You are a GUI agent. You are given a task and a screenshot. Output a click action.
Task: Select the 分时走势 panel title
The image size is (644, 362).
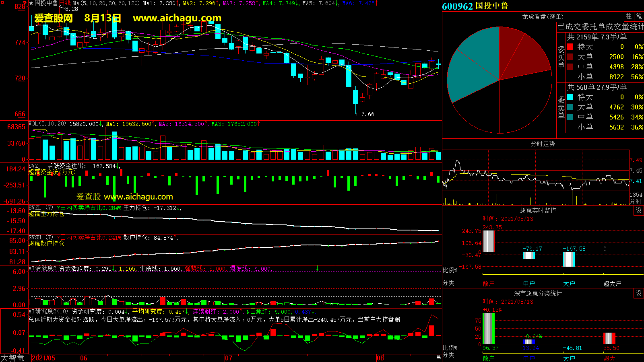coord(543,144)
